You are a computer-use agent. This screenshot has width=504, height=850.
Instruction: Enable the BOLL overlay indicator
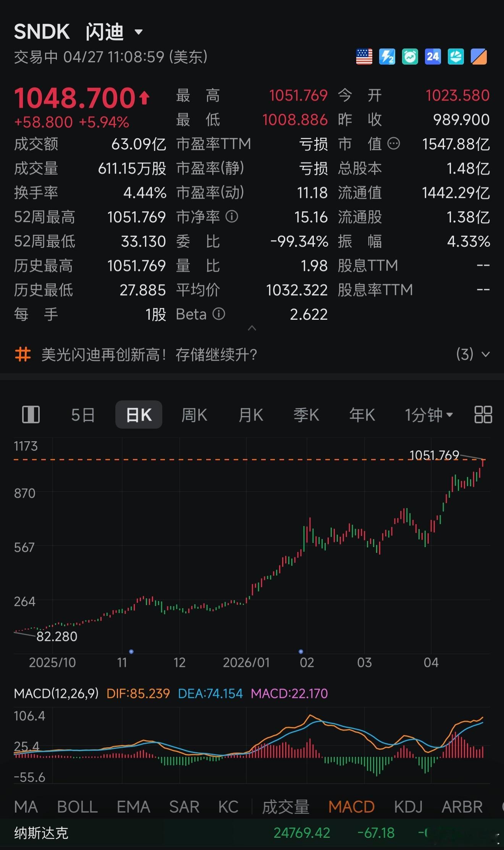coord(78,806)
